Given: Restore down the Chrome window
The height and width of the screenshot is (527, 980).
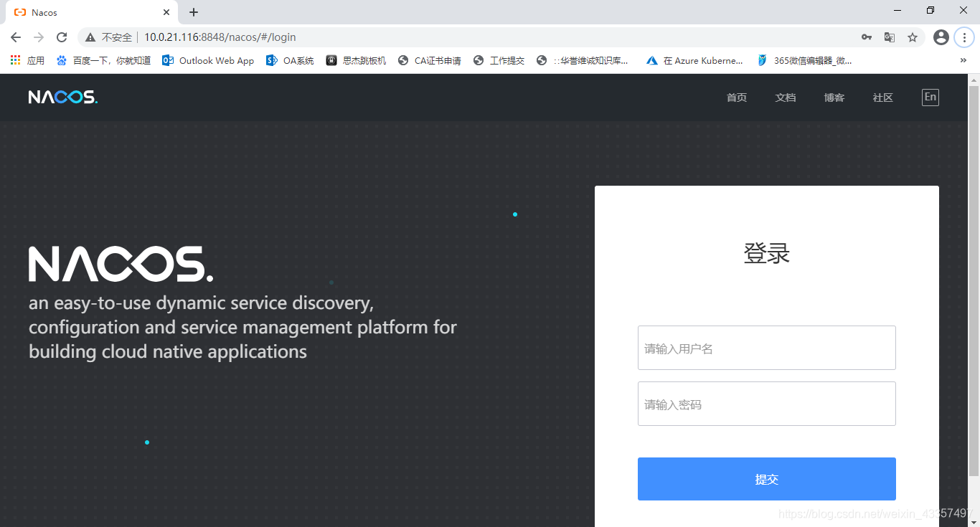Looking at the screenshot, I should 930,10.
